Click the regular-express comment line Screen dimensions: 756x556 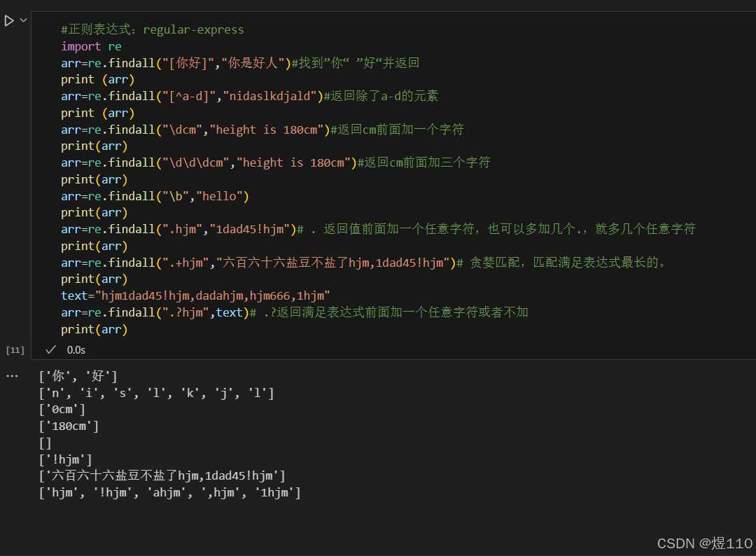[152, 29]
